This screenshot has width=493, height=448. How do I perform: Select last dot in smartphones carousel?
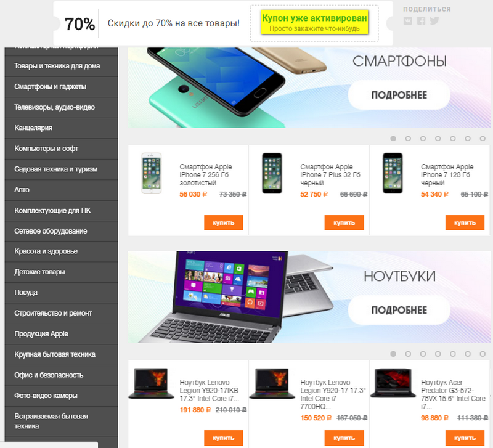(483, 138)
